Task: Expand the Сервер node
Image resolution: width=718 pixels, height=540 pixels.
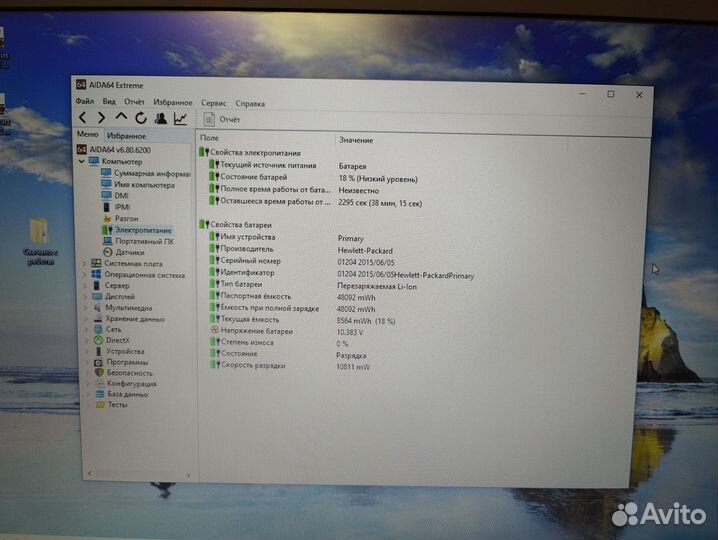Action: tap(85, 286)
